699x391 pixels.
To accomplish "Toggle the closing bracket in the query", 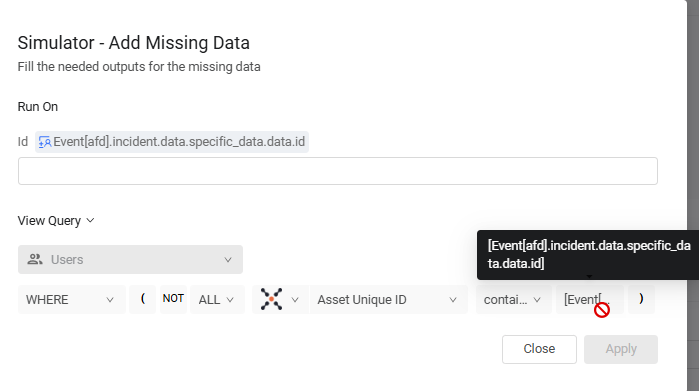I will coord(641,299).
